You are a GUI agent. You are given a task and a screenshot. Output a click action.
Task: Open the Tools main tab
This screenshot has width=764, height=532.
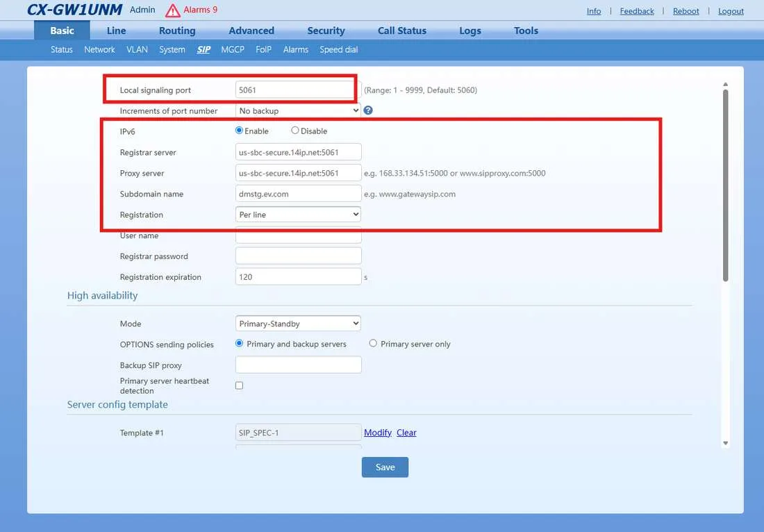pos(526,31)
